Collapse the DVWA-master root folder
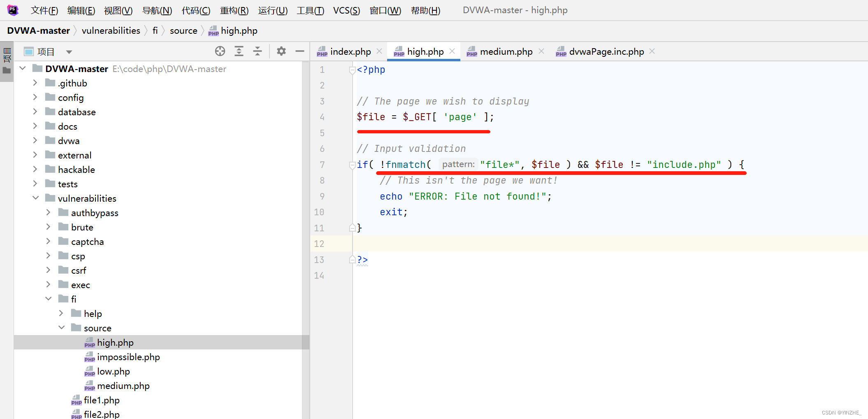 (x=23, y=68)
